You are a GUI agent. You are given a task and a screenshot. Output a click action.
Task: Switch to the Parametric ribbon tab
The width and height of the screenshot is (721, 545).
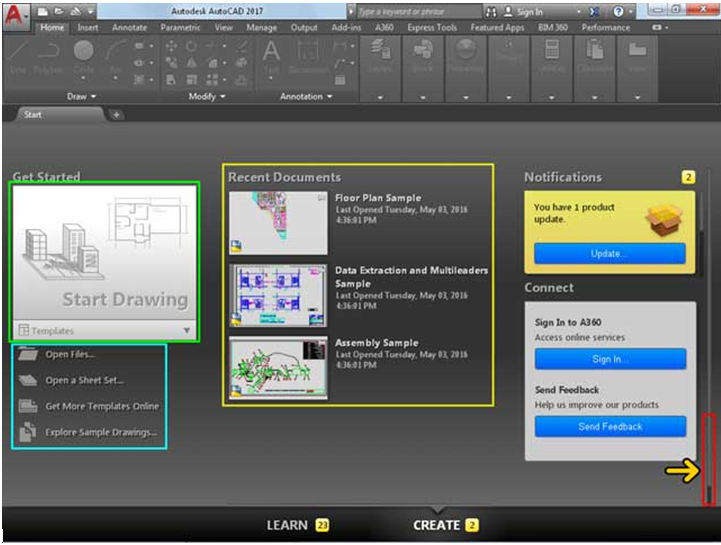pos(180,28)
